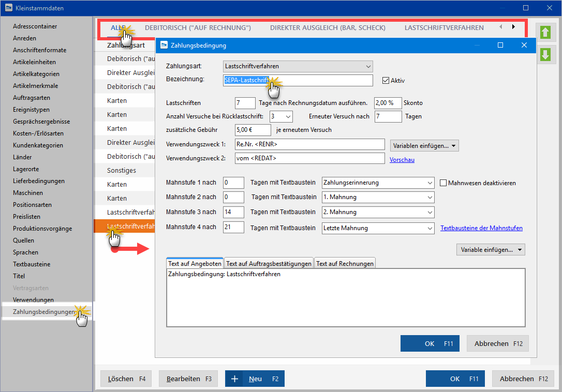This screenshot has height=392, width=562.
Task: Open Preislisten sidebar entry
Action: (x=26, y=216)
